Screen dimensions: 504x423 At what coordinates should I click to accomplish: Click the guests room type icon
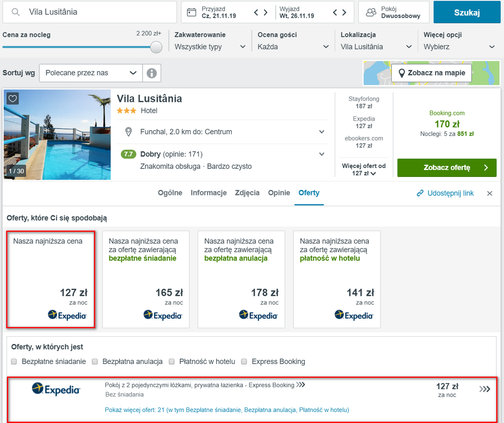point(371,12)
